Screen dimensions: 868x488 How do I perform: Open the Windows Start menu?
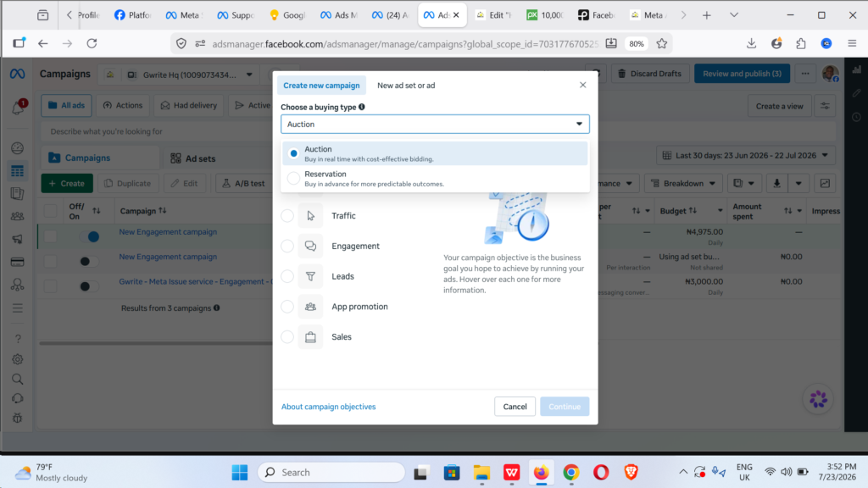point(240,473)
